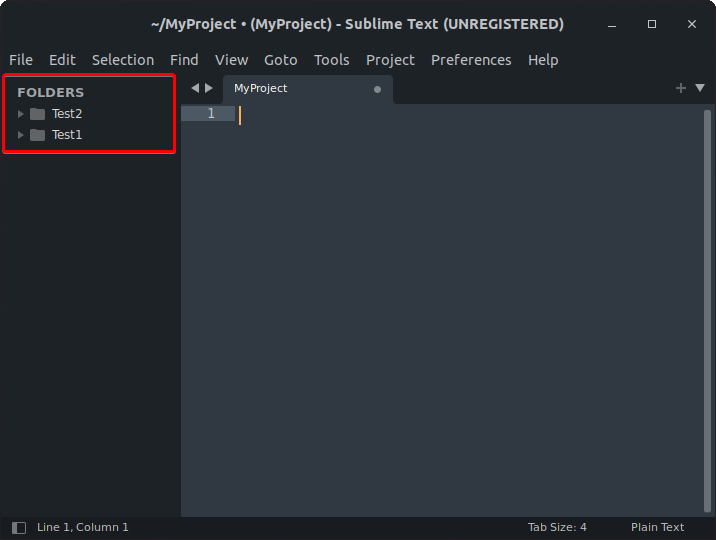
Task: Minimize the Sublime Text window
Action: (x=612, y=24)
